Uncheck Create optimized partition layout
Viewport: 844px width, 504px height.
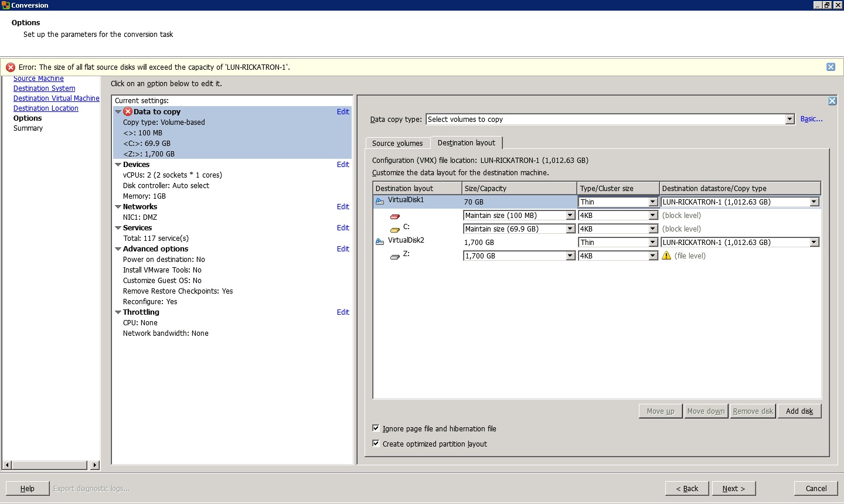(x=376, y=444)
